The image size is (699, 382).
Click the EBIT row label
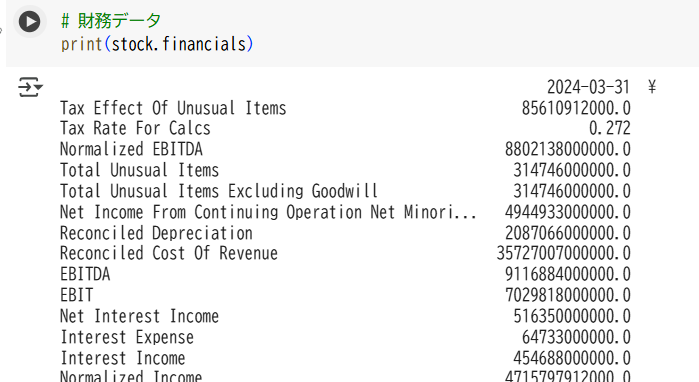click(x=76, y=295)
